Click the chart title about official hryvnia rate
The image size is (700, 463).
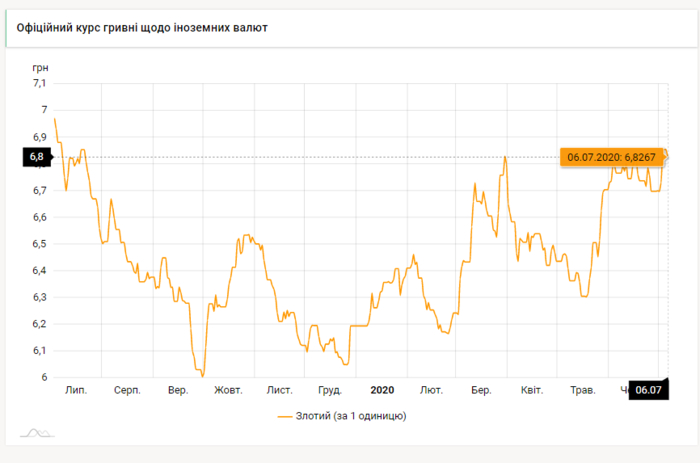click(143, 27)
